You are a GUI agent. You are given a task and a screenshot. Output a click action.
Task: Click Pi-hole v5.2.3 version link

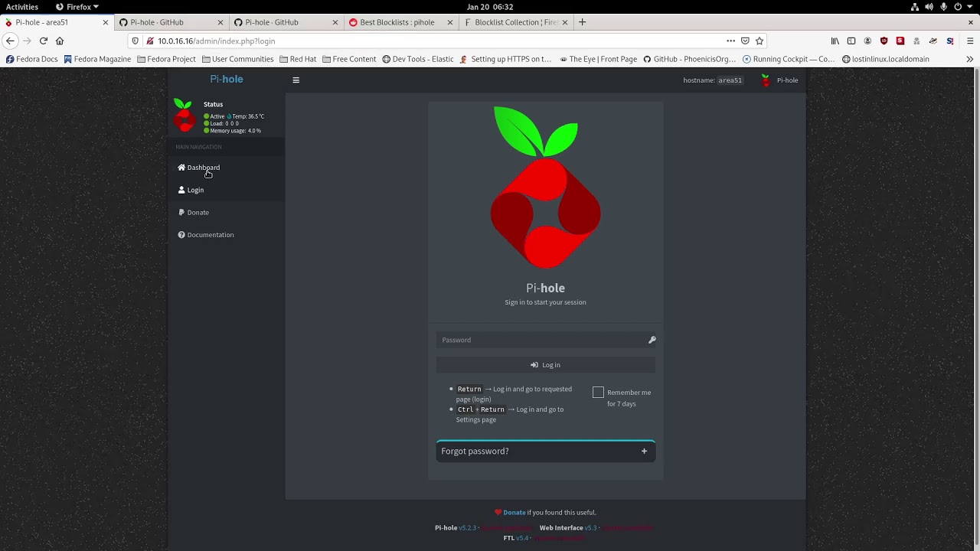point(467,528)
